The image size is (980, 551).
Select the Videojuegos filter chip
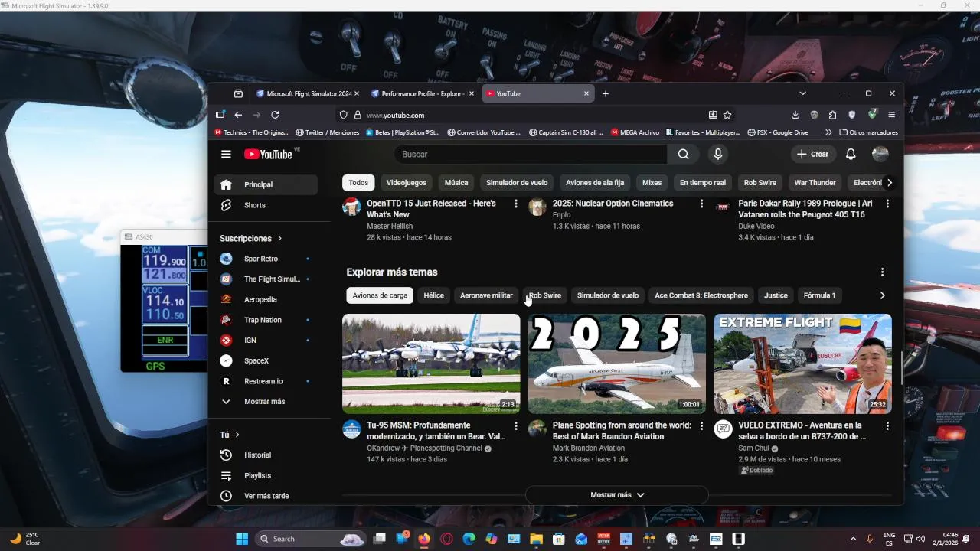(407, 183)
